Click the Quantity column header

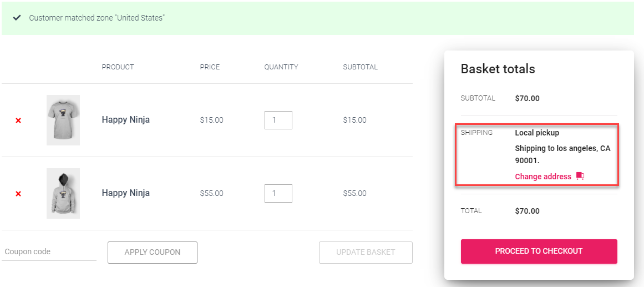click(281, 67)
